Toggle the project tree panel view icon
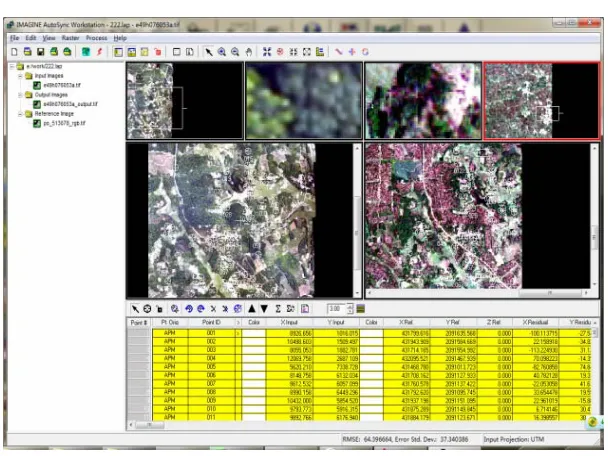The image size is (608, 456). [x=118, y=52]
